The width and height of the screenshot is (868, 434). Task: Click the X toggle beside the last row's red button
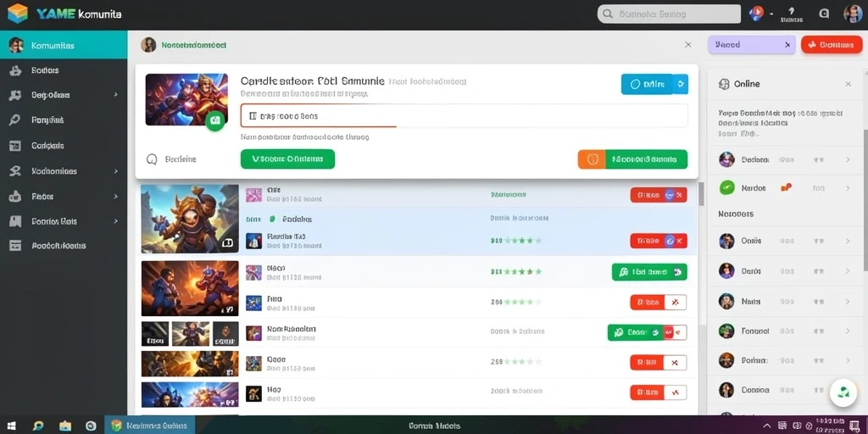point(675,392)
